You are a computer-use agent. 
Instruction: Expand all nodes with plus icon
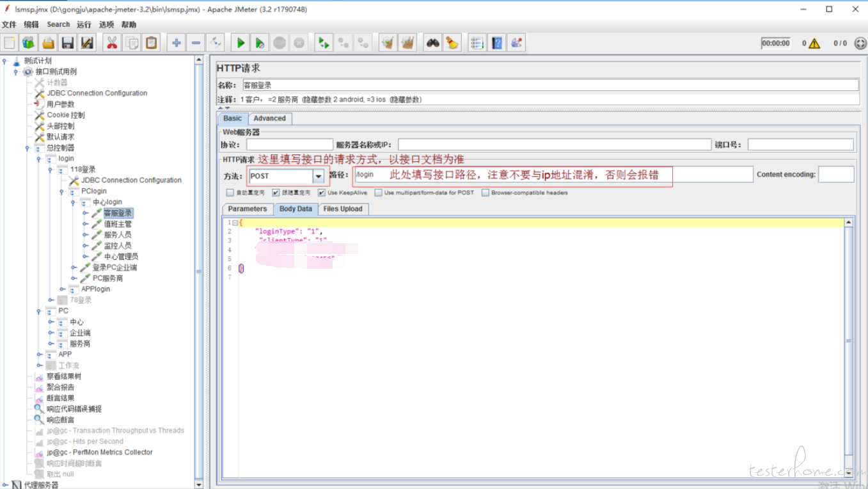tap(176, 43)
